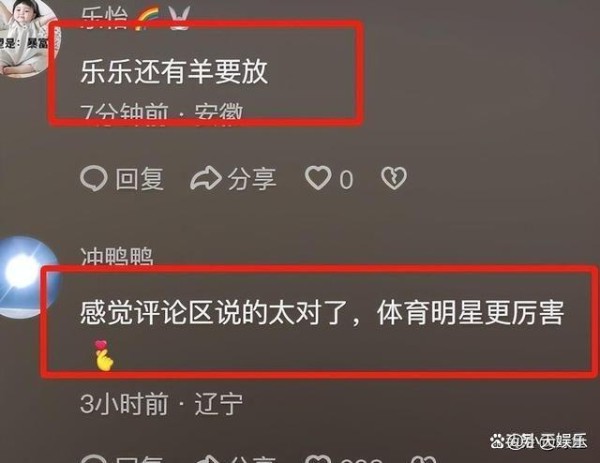The image size is (600, 463).
Task: Tap the rainbow emoji next to 乐怡's name
Action: 148,17
